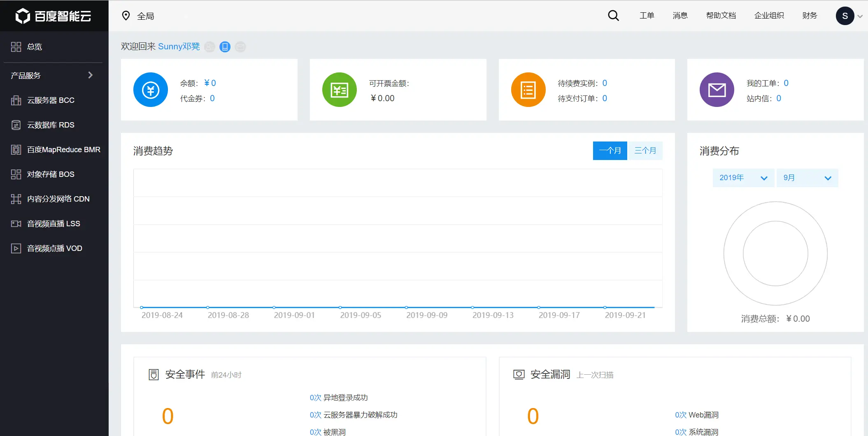Screen dimensions: 868x436
Task: Open the 2019年 year dropdown
Action: [x=743, y=178]
